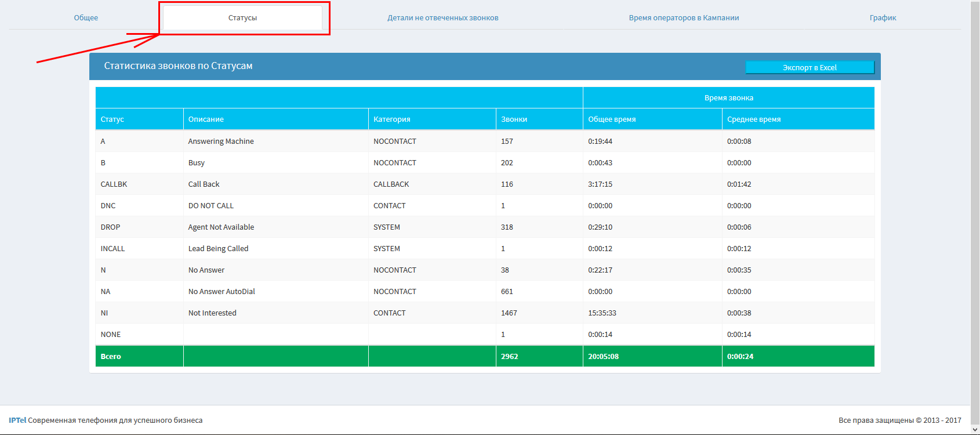Click the Категория column header
The width and height of the screenshot is (980, 435).
coord(433,119)
